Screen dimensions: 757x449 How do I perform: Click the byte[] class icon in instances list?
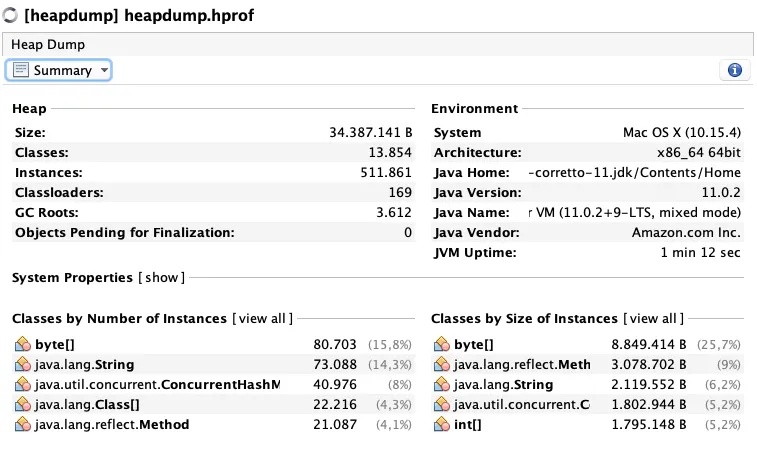click(22, 344)
